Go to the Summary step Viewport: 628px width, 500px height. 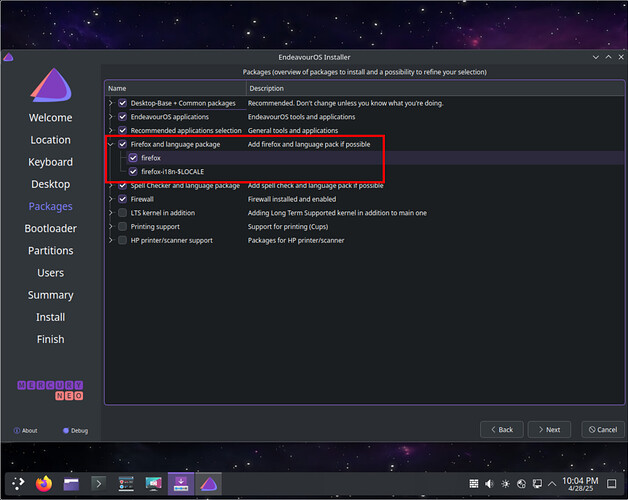click(50, 295)
